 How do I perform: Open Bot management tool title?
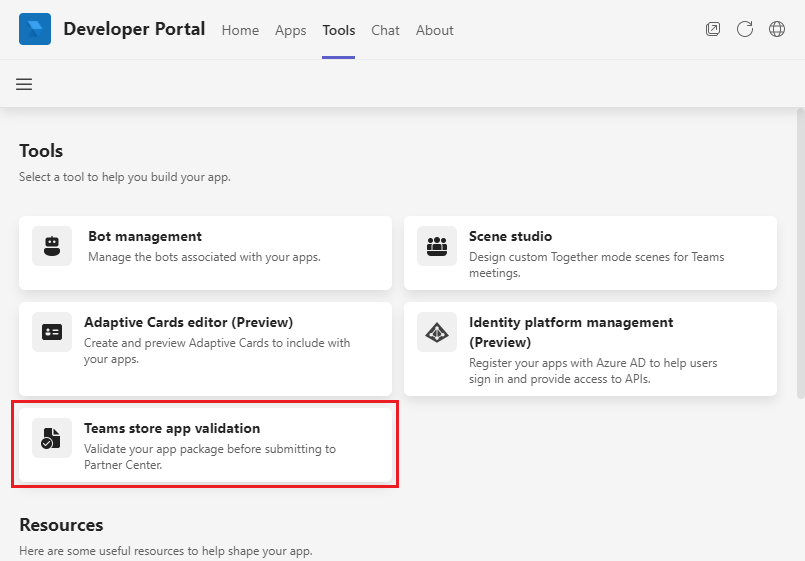pyautogui.click(x=145, y=236)
